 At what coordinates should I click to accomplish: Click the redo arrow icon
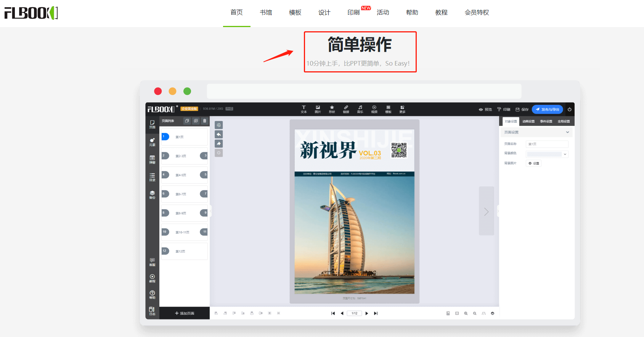click(x=219, y=144)
